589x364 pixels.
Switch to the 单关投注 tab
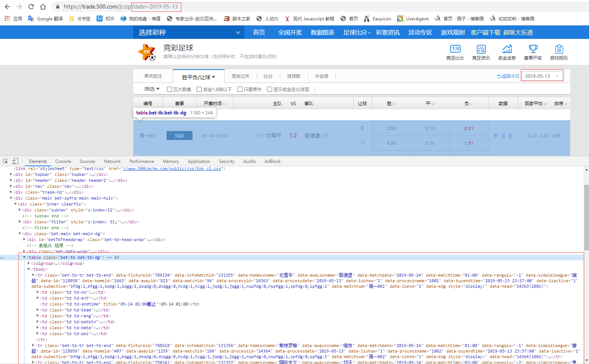tap(153, 76)
